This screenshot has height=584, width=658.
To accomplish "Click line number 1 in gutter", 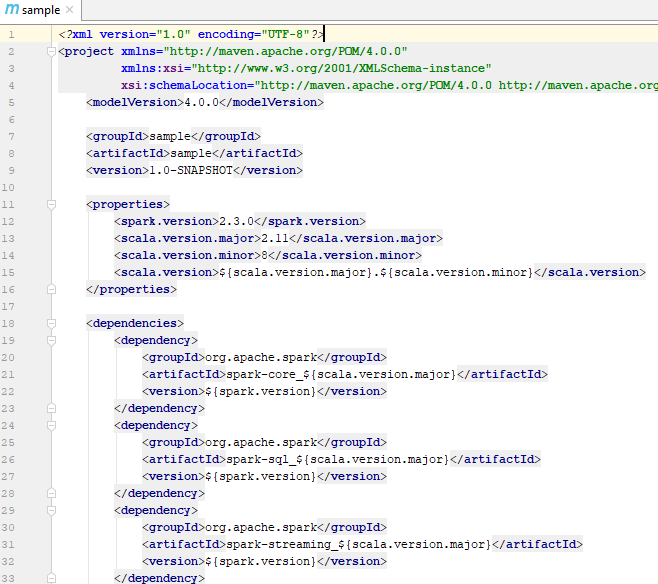I will [x=11, y=34].
